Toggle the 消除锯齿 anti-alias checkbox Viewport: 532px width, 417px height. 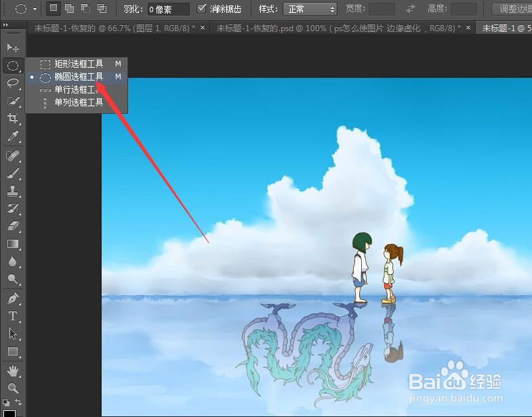201,9
